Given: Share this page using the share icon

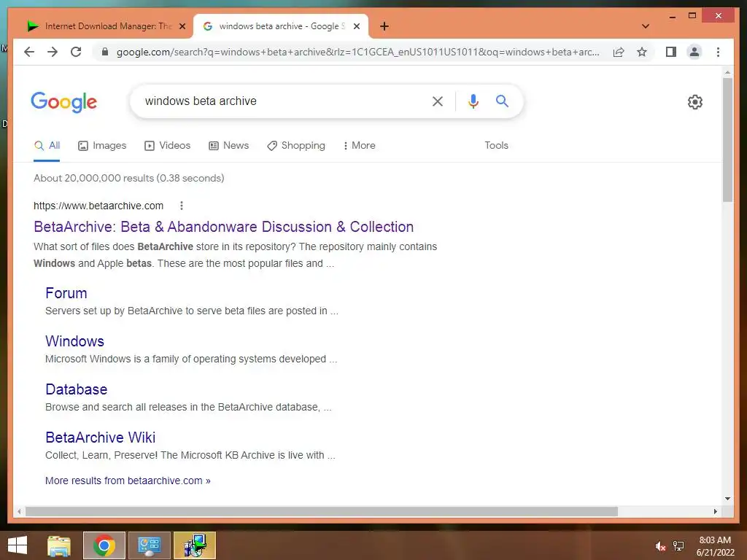Looking at the screenshot, I should pyautogui.click(x=619, y=52).
